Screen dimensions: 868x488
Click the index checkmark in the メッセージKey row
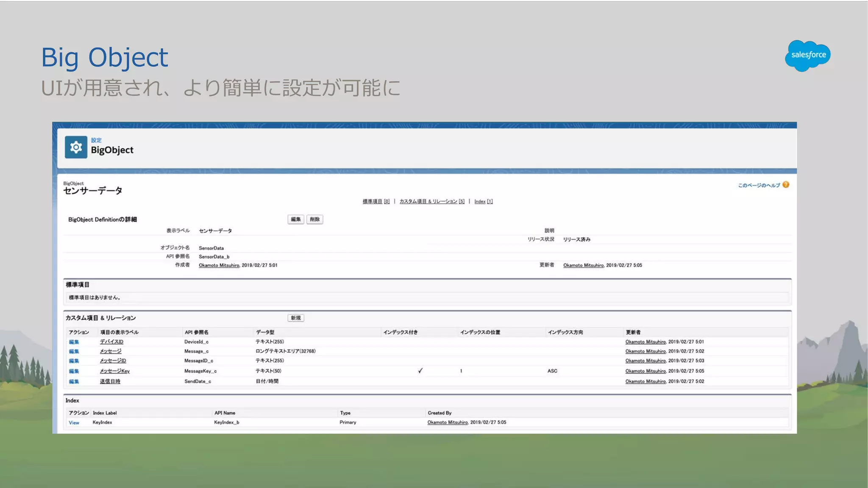coord(420,371)
